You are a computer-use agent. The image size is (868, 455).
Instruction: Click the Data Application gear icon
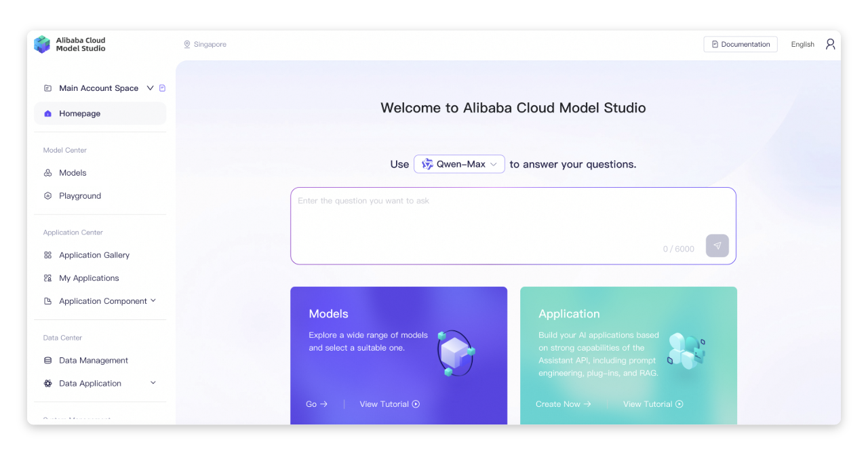click(x=47, y=383)
